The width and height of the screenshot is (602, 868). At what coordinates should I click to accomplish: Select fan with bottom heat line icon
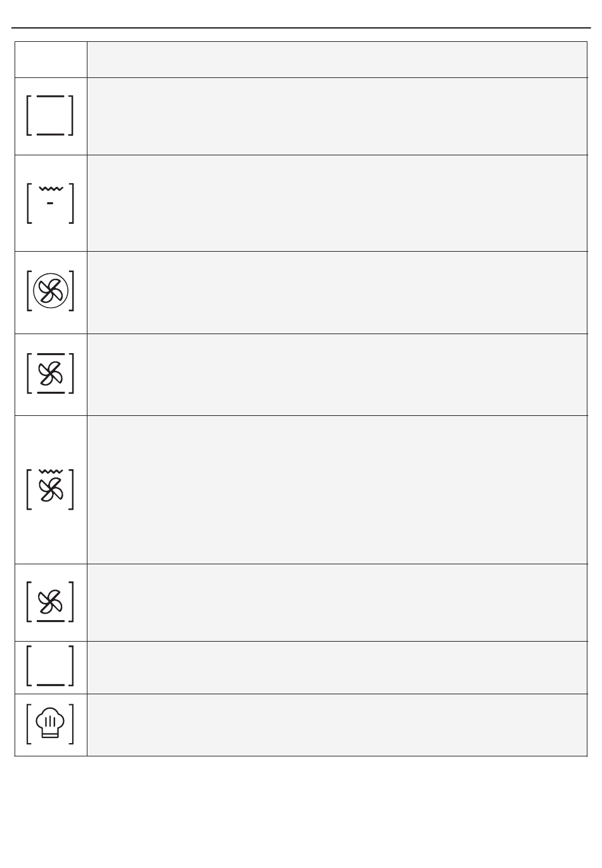tap(50, 602)
